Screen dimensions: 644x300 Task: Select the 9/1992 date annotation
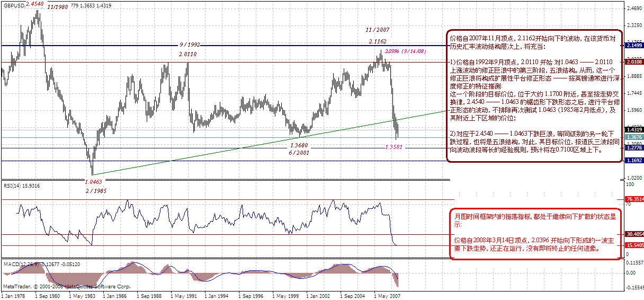189,45
